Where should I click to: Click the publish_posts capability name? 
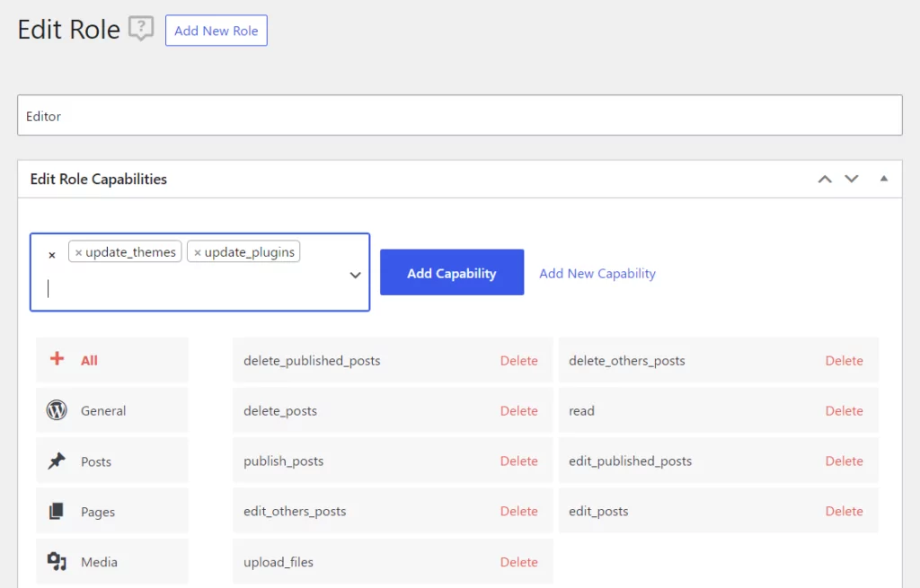[x=283, y=461]
